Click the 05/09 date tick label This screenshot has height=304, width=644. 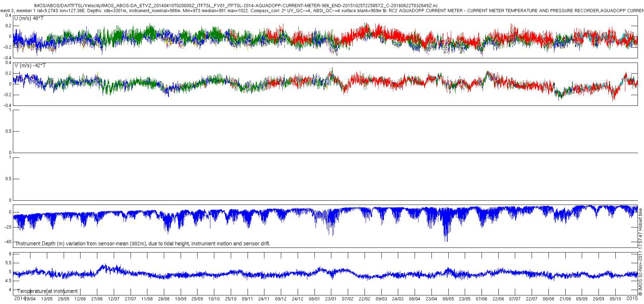582,299
